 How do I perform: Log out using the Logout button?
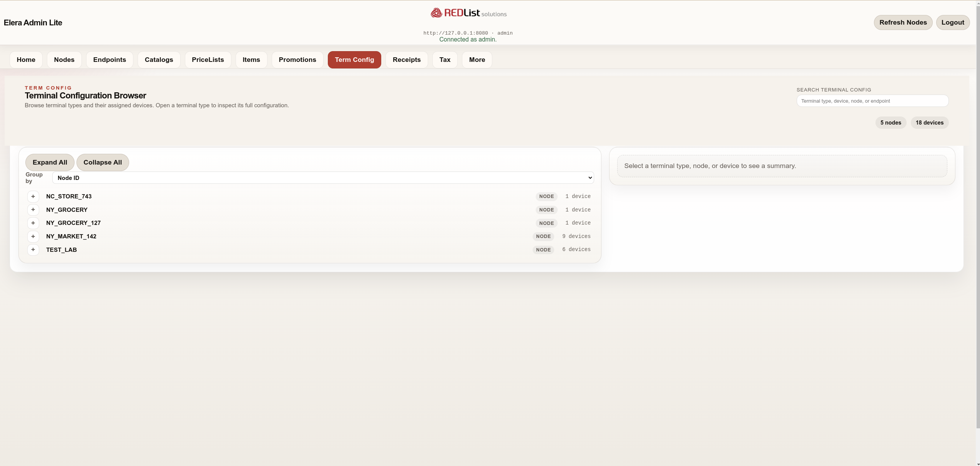(952, 22)
